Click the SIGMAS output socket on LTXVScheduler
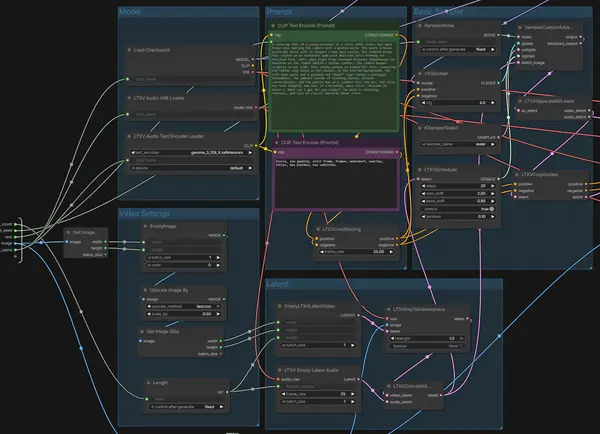600x434 pixels. [499, 179]
